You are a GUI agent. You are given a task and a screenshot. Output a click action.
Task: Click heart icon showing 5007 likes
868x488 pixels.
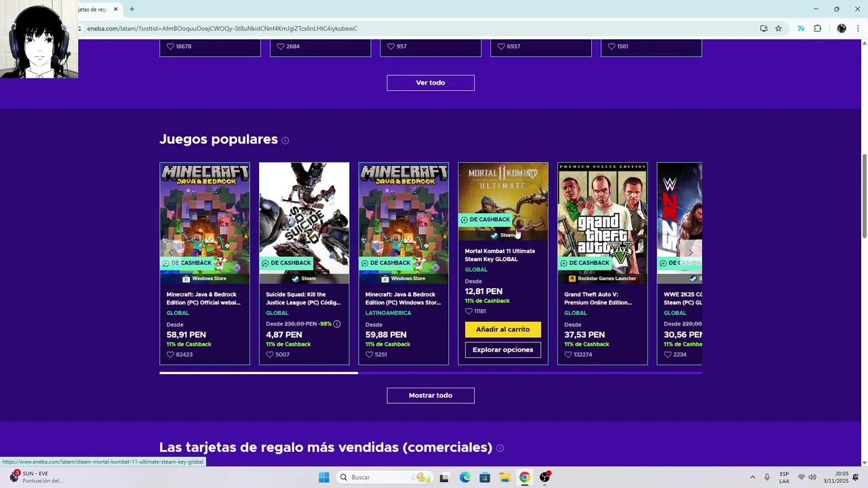tap(270, 354)
